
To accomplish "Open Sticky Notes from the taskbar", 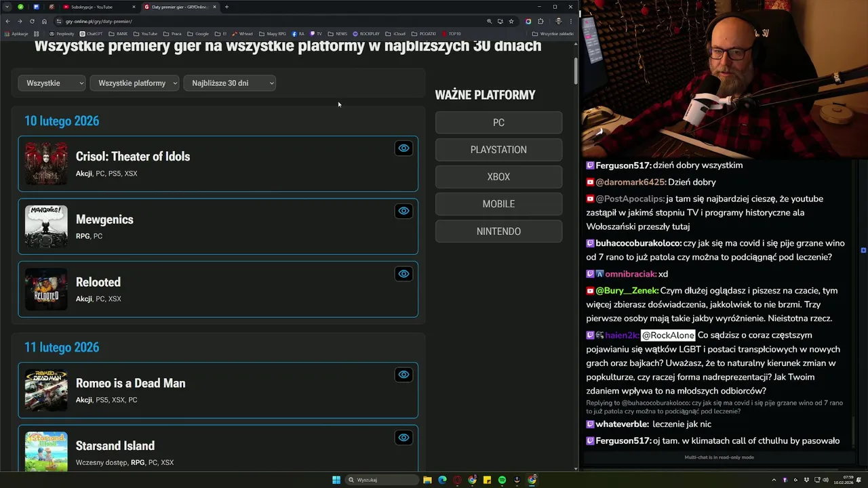I will click(487, 480).
